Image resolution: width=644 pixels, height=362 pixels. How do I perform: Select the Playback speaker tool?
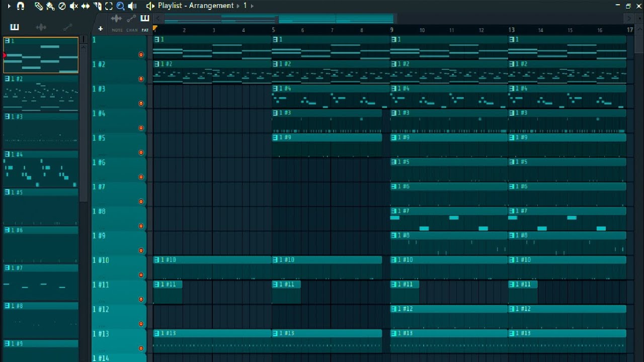click(x=132, y=6)
